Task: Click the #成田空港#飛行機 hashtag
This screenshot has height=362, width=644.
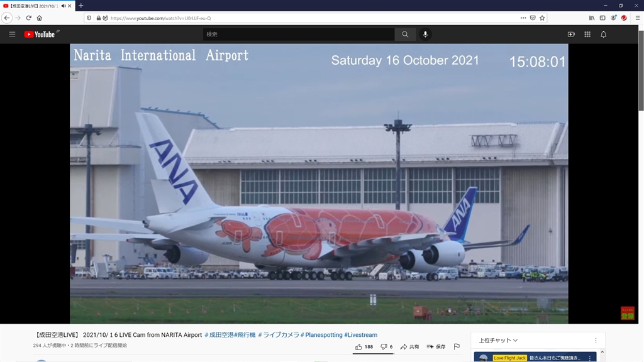Action: point(230,335)
